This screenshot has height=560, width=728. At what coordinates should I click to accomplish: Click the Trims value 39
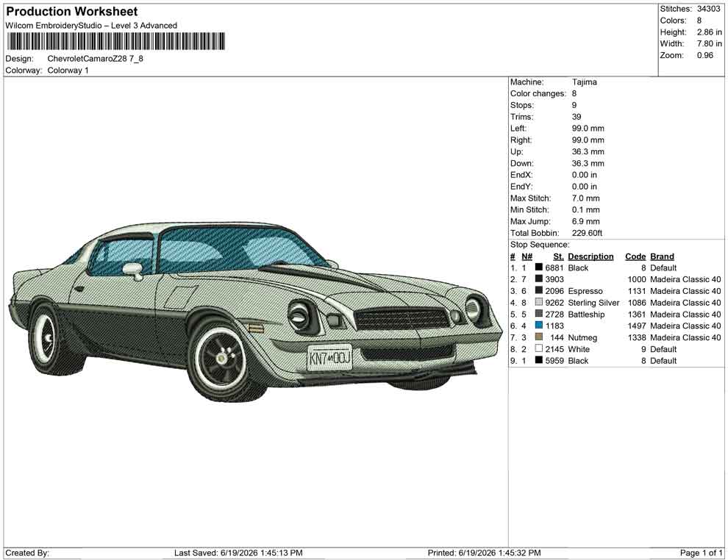(577, 117)
